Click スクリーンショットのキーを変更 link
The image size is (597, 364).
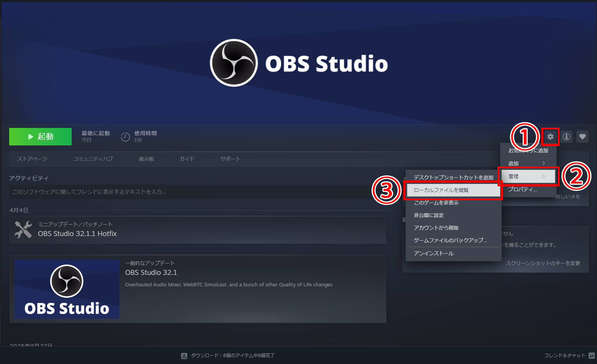tap(543, 263)
